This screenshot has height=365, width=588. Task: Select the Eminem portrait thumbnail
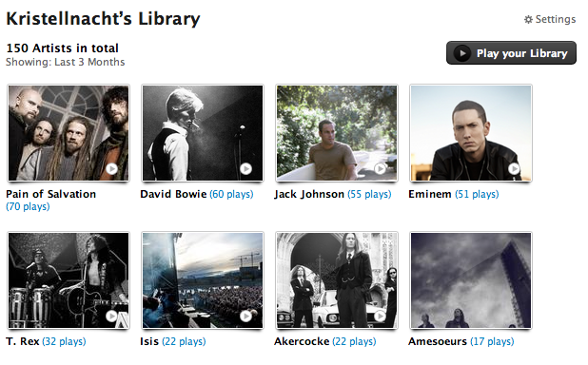coord(471,133)
